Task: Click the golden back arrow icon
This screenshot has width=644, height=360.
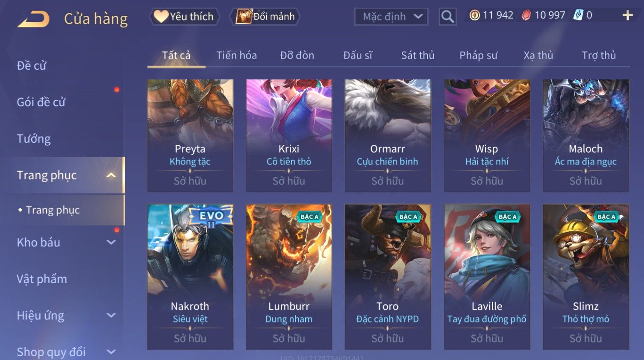Action: point(33,19)
